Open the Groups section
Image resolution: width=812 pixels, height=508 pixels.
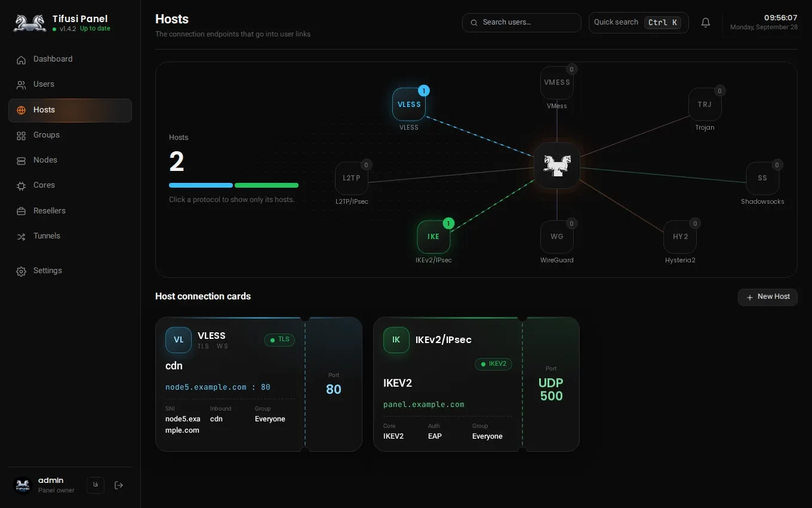click(70, 135)
